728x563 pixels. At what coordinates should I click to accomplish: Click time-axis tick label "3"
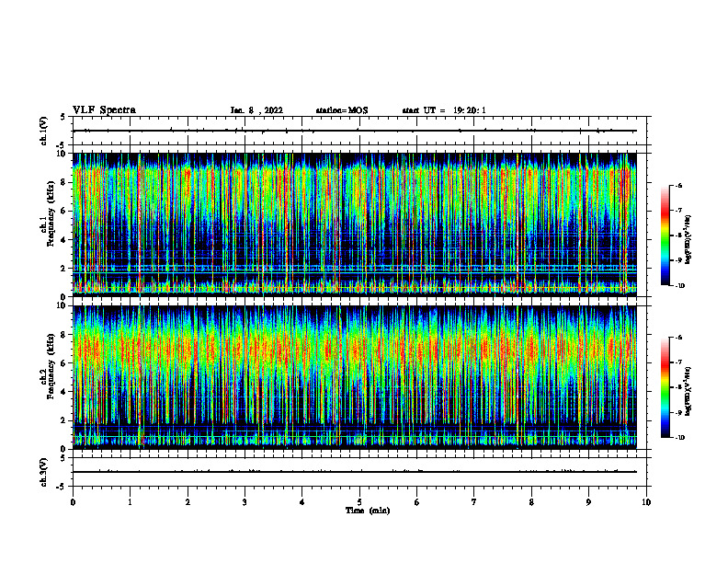[245, 502]
